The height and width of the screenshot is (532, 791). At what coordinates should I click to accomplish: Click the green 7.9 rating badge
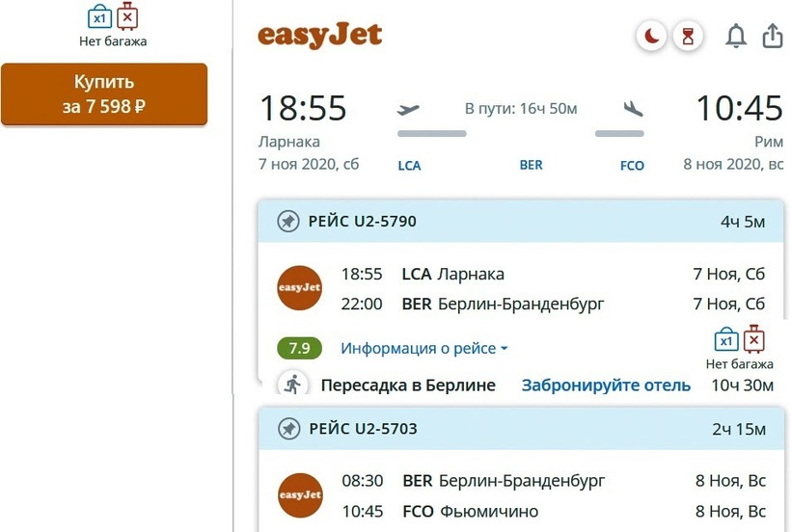click(299, 348)
